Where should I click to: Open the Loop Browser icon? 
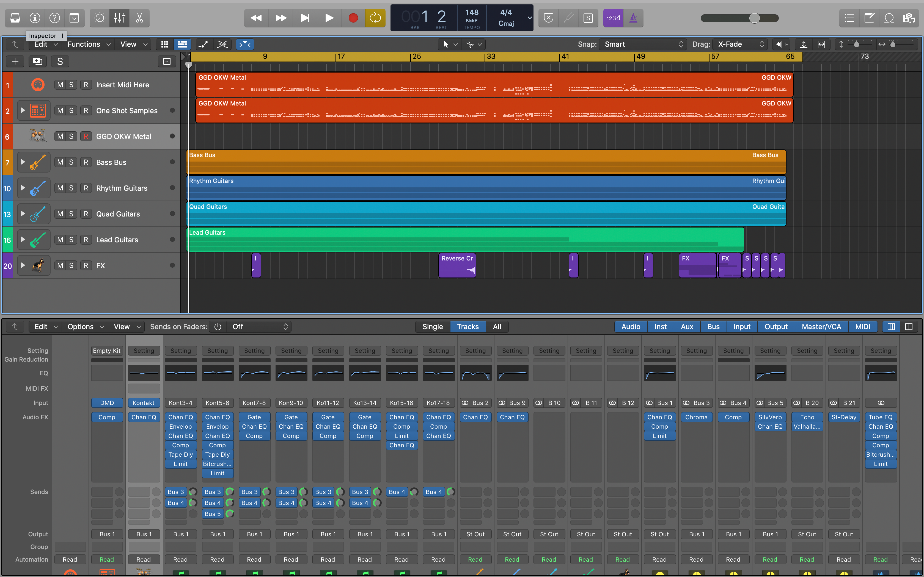[x=889, y=18]
